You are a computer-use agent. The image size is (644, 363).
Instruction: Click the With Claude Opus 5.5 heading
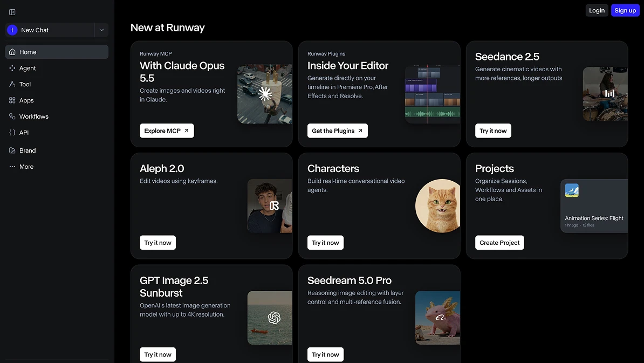pos(182,72)
